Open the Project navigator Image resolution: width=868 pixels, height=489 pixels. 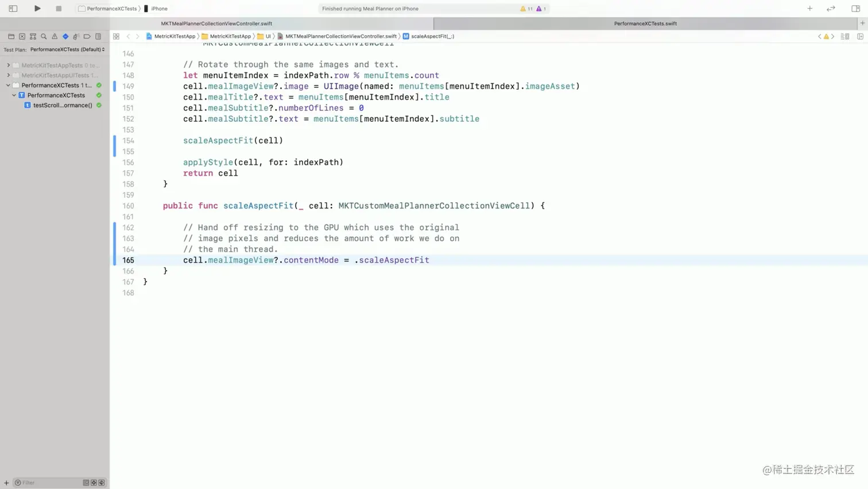tap(11, 36)
